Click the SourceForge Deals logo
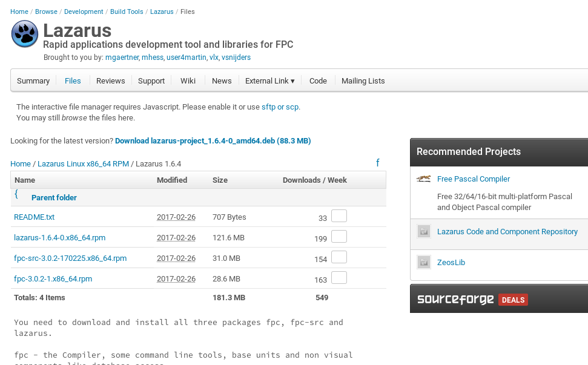Viewport: 588px width, 365px height. 472,300
